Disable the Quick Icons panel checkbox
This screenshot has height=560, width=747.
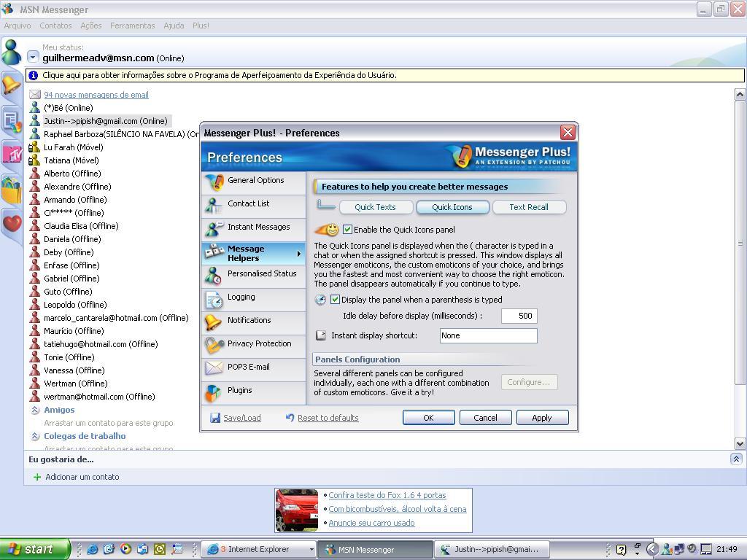click(x=347, y=230)
